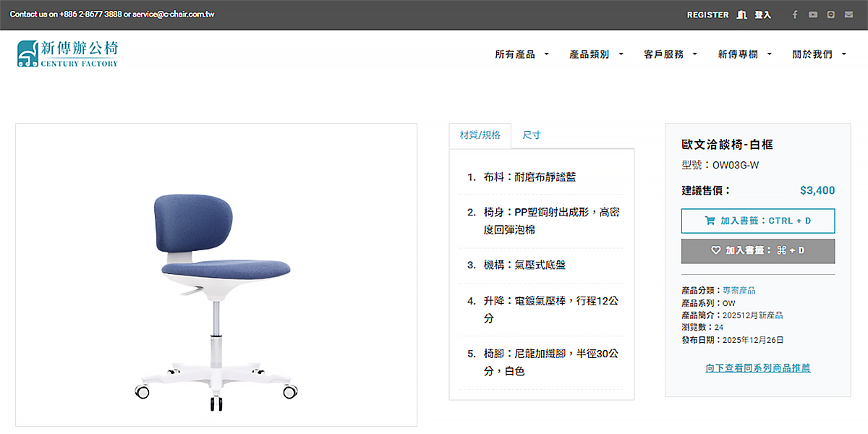Click the Century Factory logo
868x434 pixels.
coord(68,54)
